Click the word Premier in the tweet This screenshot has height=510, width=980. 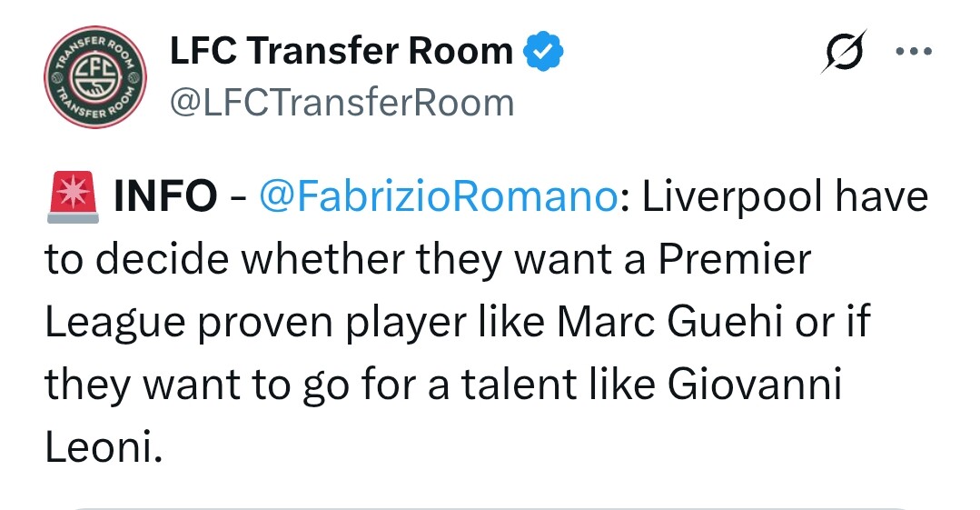734,260
